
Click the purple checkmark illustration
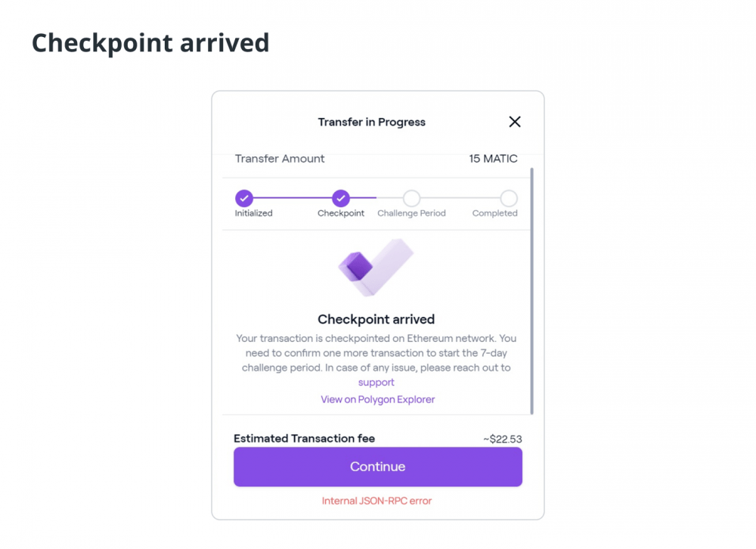coord(376,267)
